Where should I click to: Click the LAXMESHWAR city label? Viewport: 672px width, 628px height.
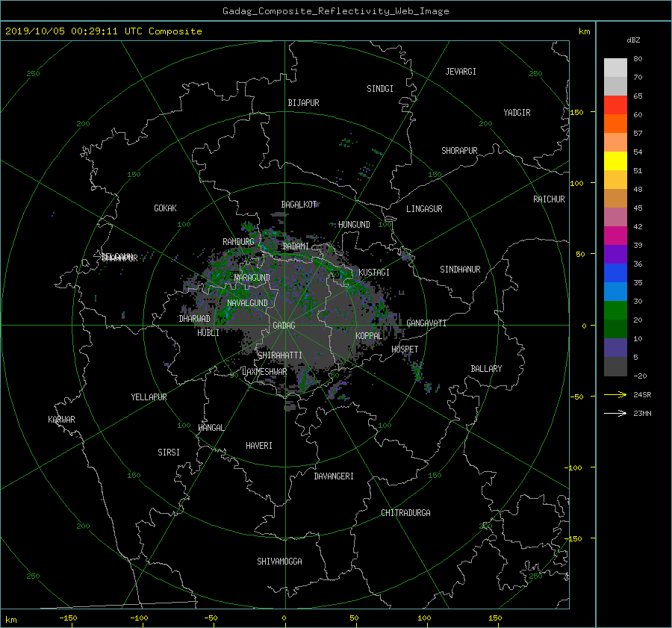click(x=264, y=372)
